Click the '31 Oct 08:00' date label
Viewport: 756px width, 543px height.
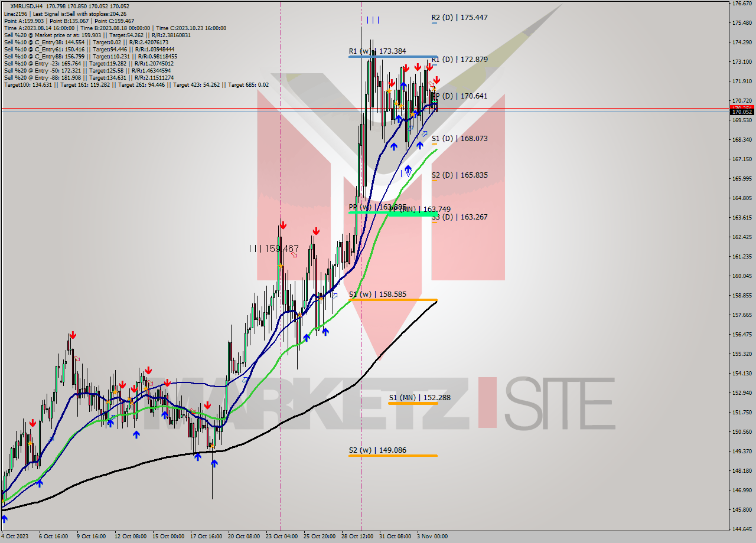395,537
